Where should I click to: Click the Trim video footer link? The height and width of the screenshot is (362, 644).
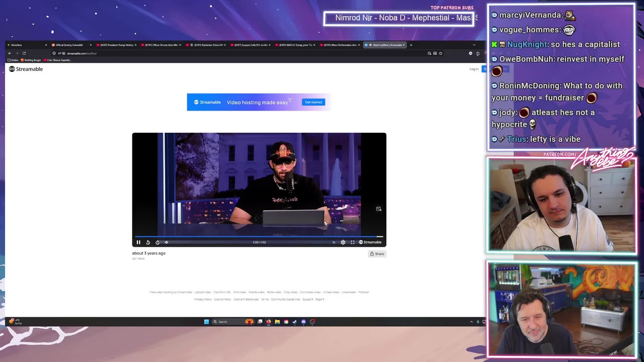[239, 292]
